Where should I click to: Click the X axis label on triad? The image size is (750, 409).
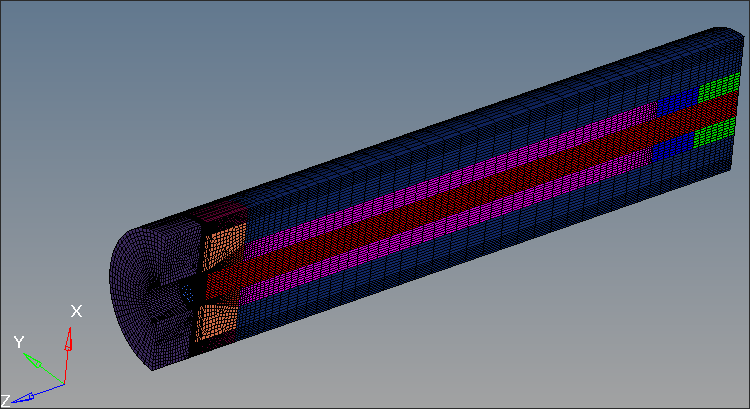click(75, 311)
